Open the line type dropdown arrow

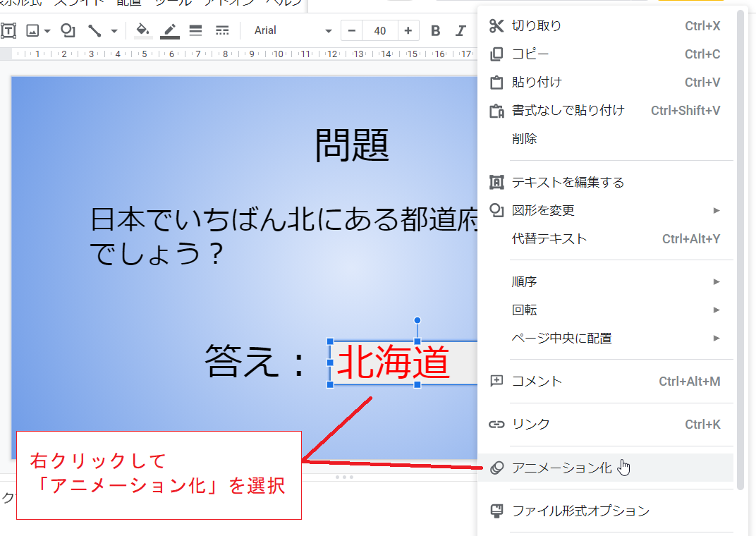click(114, 31)
